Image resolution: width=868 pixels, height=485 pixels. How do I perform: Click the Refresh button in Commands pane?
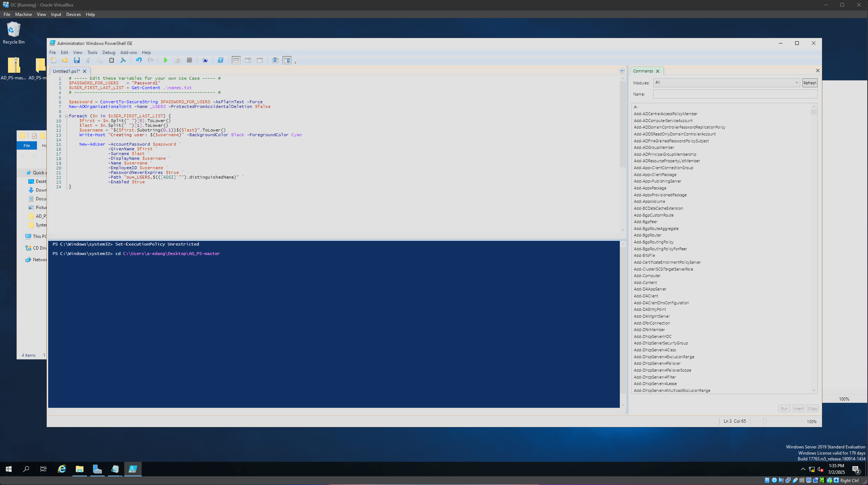point(810,83)
